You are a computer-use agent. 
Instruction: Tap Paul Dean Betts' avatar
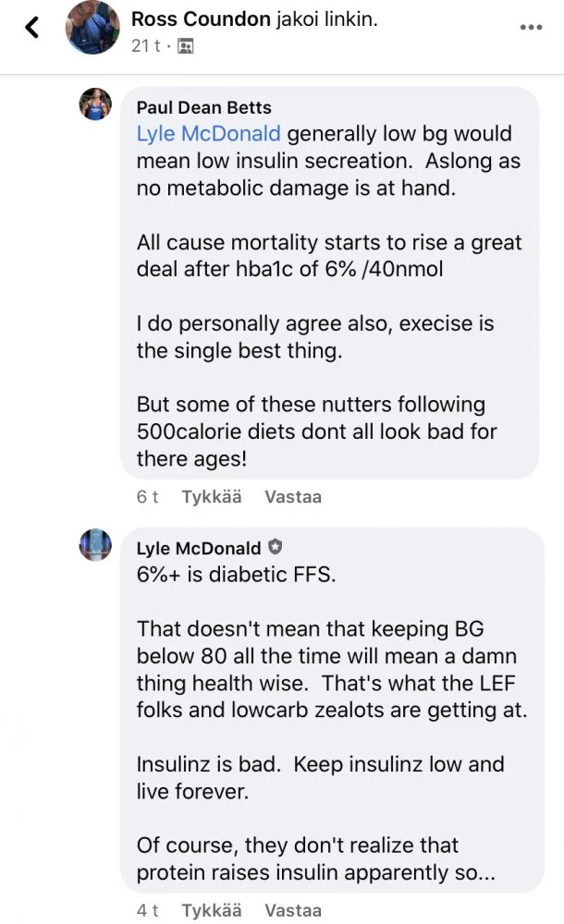click(96, 104)
